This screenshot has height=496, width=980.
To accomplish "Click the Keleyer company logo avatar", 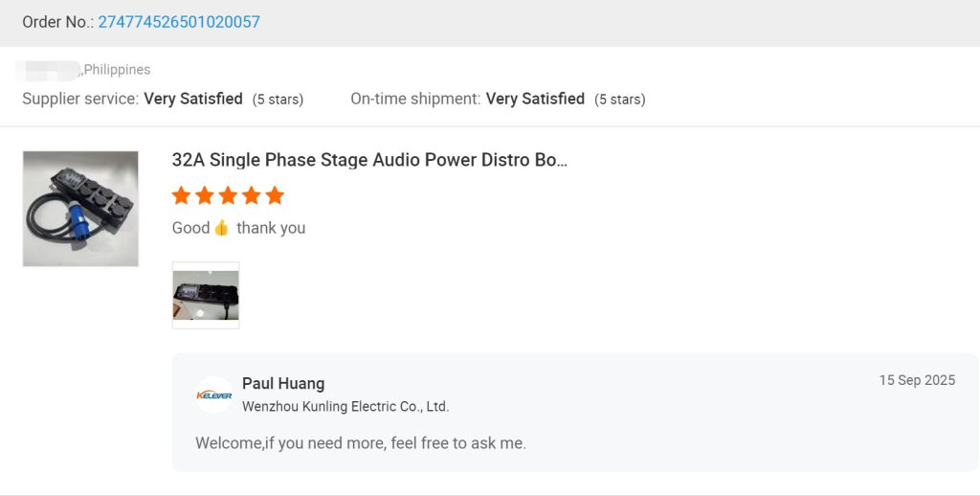I will (213, 395).
